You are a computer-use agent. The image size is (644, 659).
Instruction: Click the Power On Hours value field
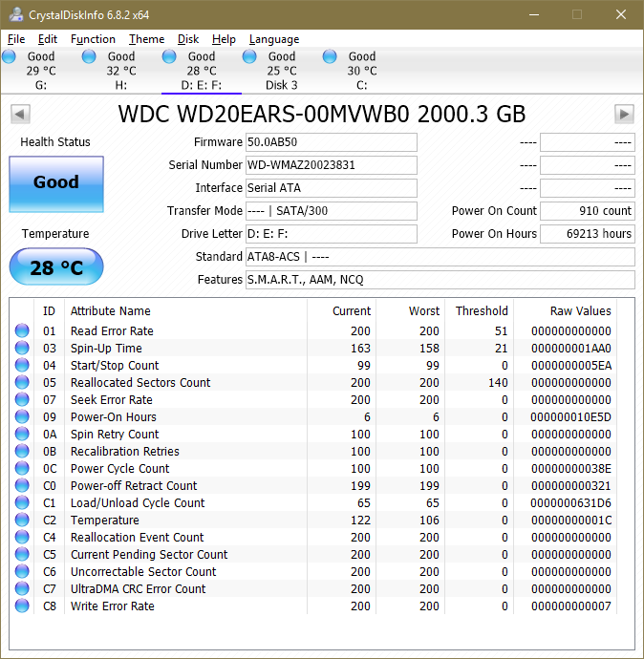coord(588,234)
